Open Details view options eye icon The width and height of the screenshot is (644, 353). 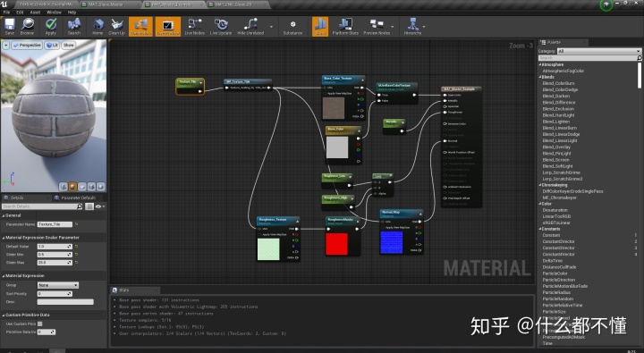(x=100, y=206)
